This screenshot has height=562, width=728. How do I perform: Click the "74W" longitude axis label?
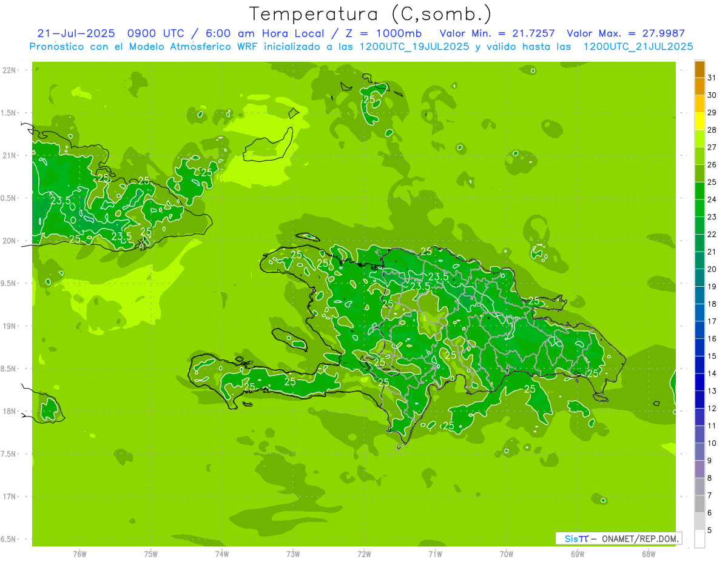(x=222, y=554)
